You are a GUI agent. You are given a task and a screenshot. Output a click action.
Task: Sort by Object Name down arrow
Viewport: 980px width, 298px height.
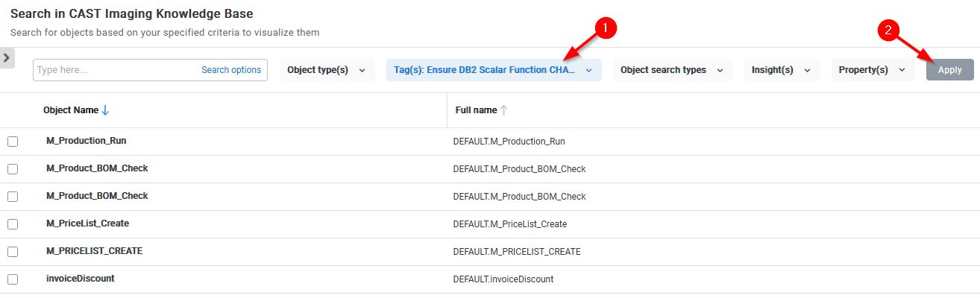pyautogui.click(x=105, y=110)
